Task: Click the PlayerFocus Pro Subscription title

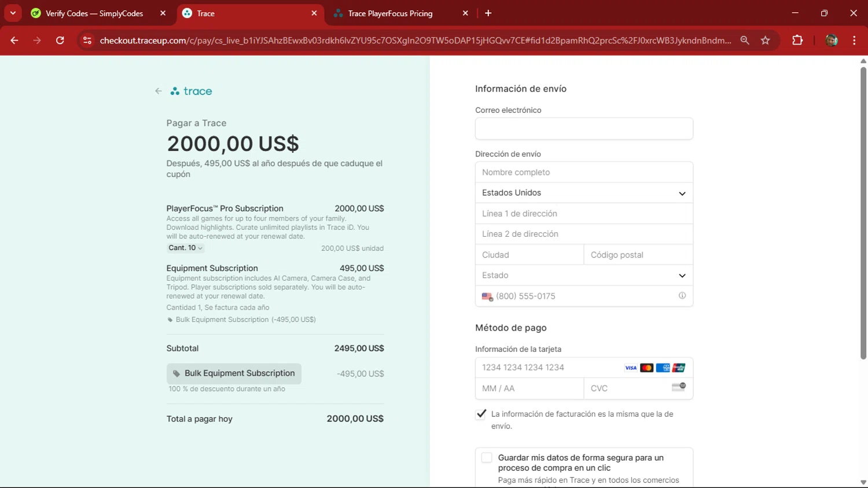Action: (x=225, y=208)
